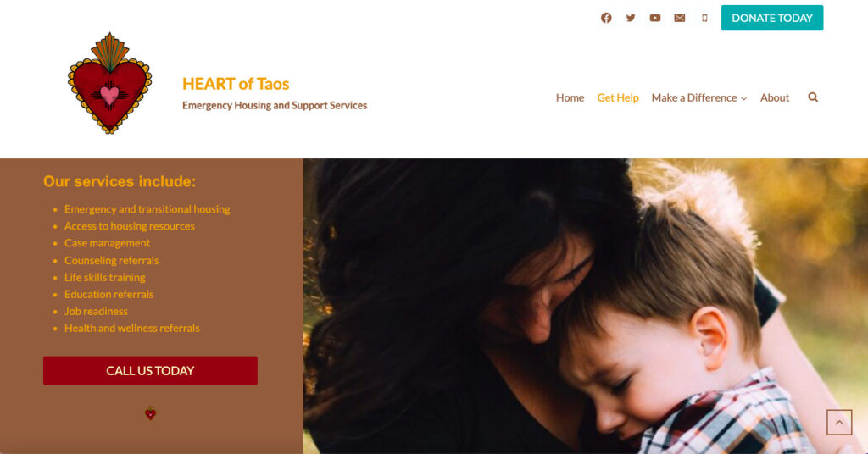Open the About page
868x454 pixels.
point(775,98)
